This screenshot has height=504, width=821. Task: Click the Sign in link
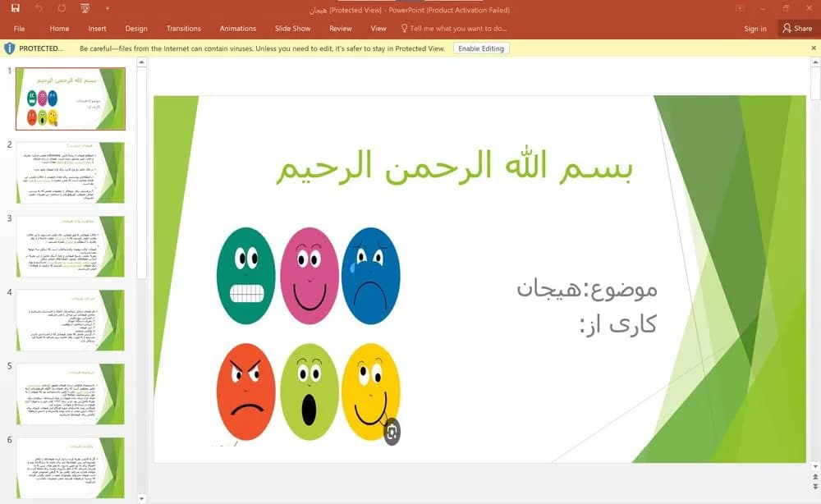(755, 29)
